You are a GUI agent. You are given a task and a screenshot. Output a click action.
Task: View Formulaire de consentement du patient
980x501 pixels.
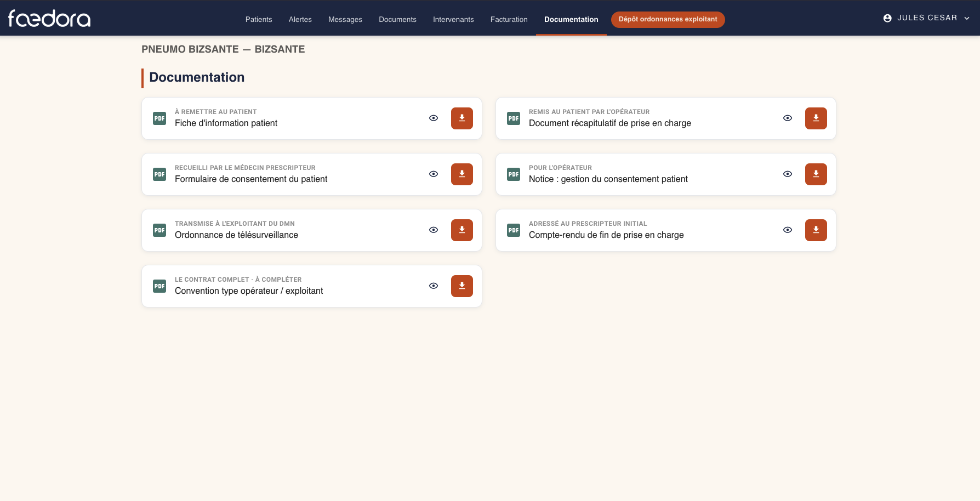[x=434, y=174]
